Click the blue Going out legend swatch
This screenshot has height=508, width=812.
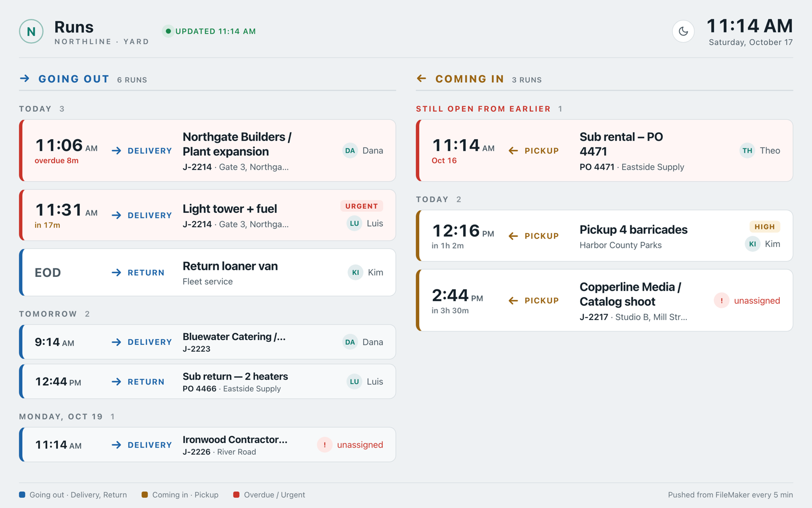22,495
